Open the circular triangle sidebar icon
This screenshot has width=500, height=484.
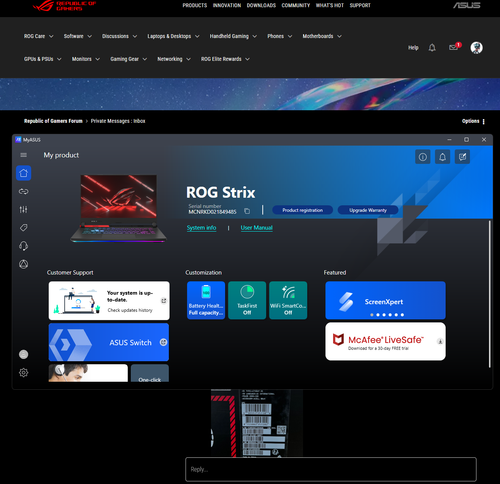[23, 264]
